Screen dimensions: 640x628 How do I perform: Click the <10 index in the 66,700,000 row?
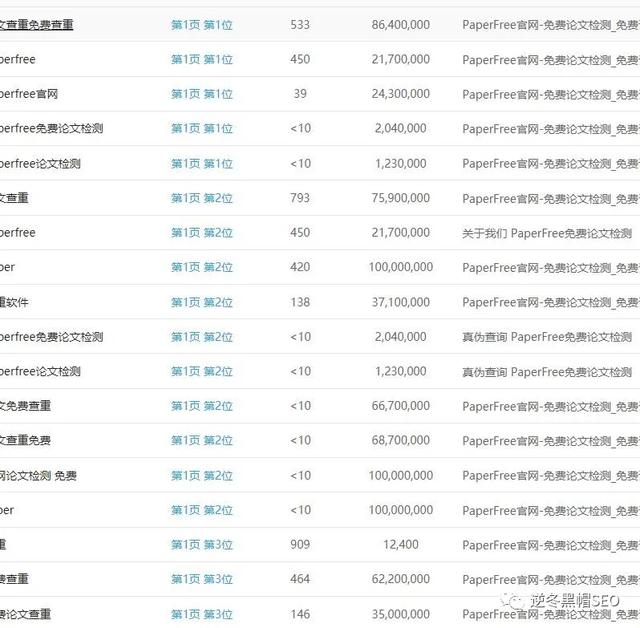tap(300, 406)
